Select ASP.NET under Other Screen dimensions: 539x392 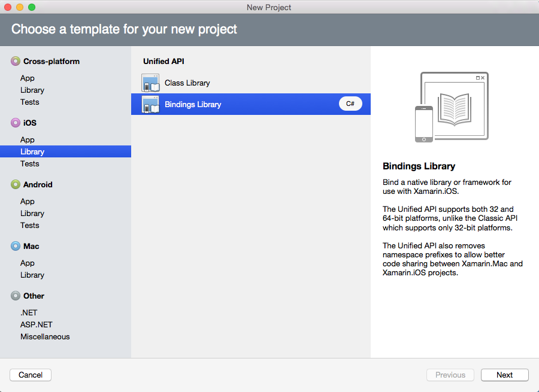point(37,324)
